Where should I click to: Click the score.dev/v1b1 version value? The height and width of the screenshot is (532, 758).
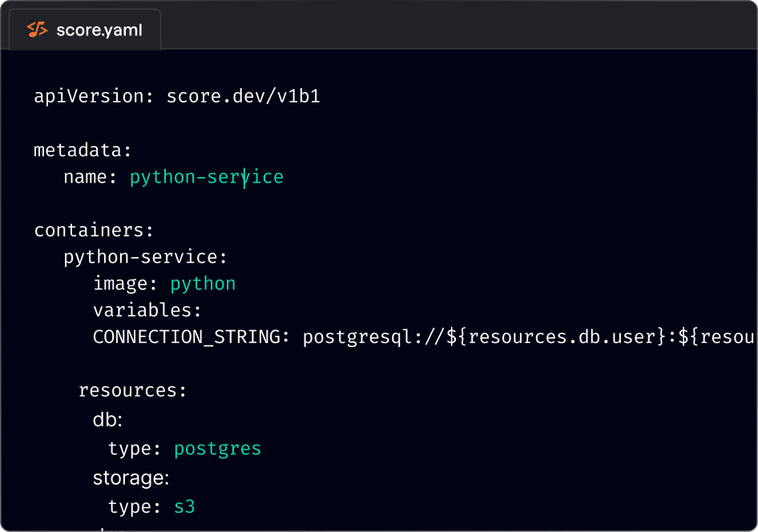243,97
